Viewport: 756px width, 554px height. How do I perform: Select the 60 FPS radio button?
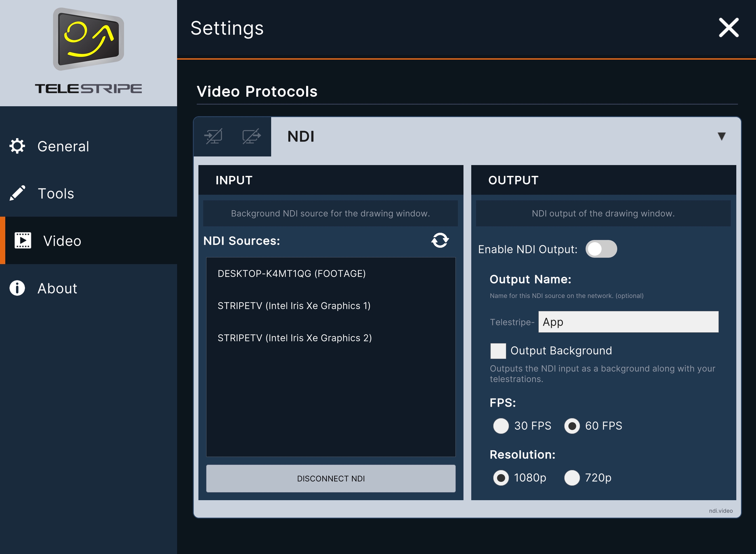572,426
